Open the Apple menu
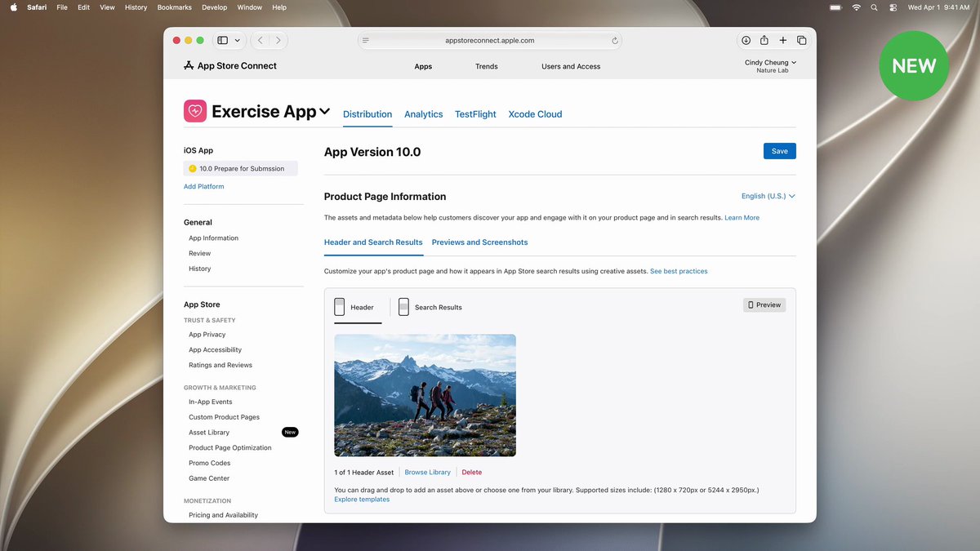980x551 pixels. [13, 7]
